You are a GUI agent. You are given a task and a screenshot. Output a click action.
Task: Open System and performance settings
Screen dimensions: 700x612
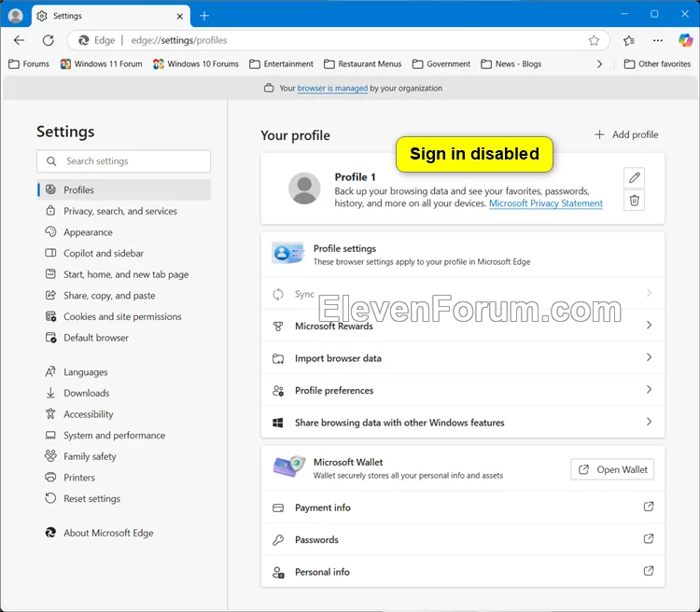[124, 436]
